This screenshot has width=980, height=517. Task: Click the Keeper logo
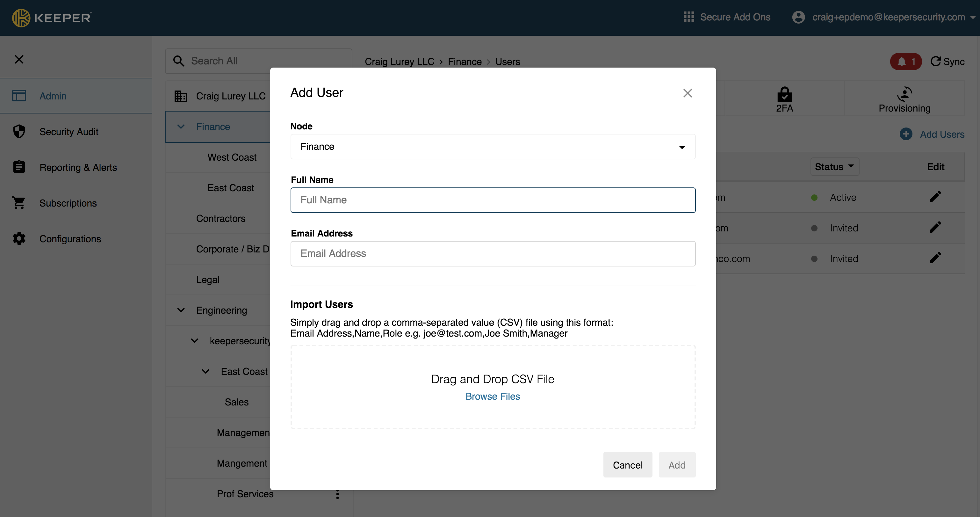(52, 18)
